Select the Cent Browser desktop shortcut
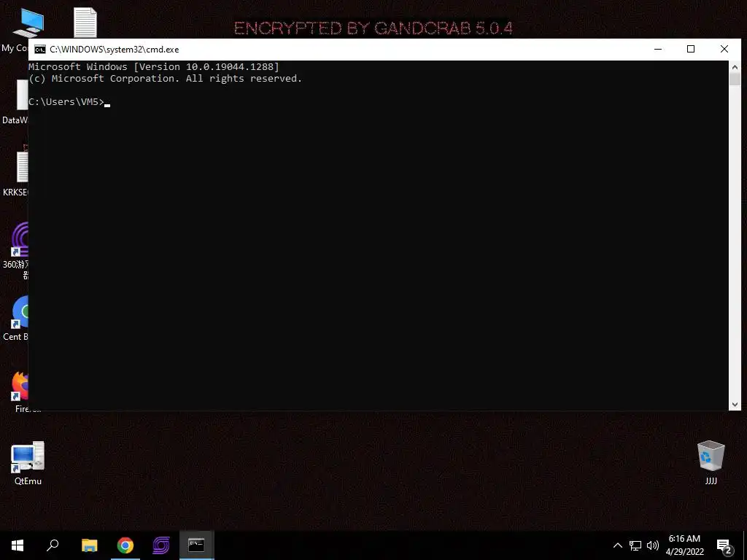Viewport: 747px width, 560px height. [16, 319]
